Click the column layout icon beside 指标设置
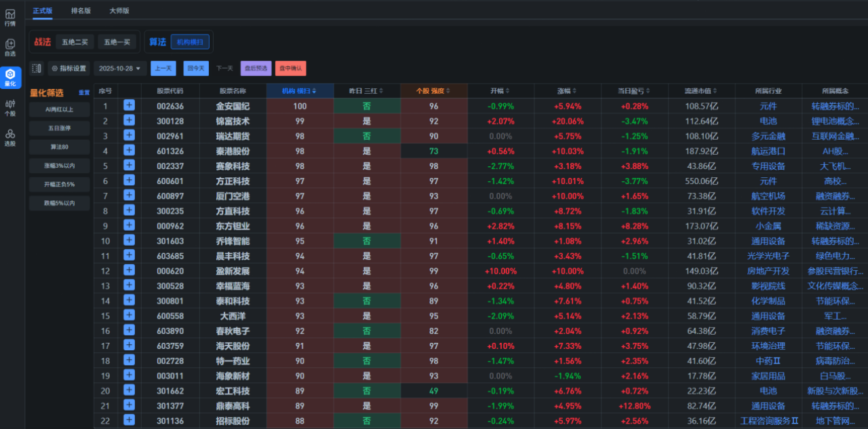Image resolution: width=868 pixels, height=429 pixels. click(x=37, y=69)
